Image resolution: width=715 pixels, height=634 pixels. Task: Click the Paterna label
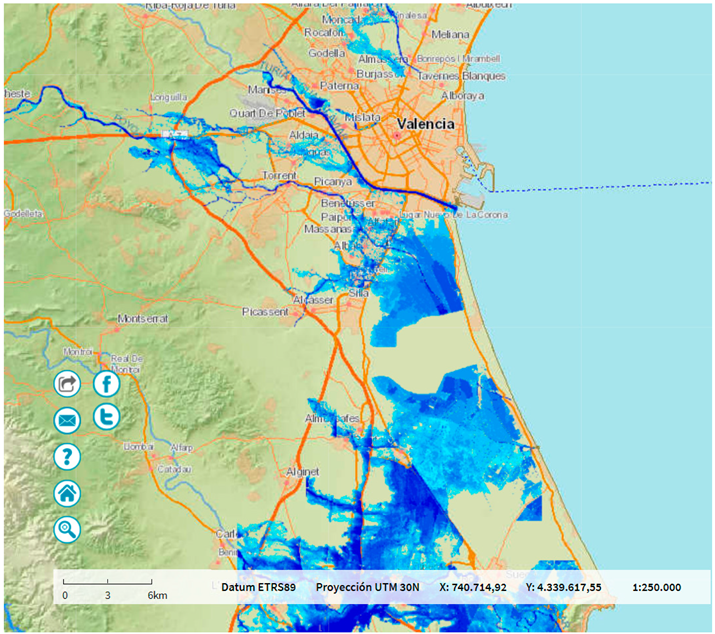coord(339,86)
